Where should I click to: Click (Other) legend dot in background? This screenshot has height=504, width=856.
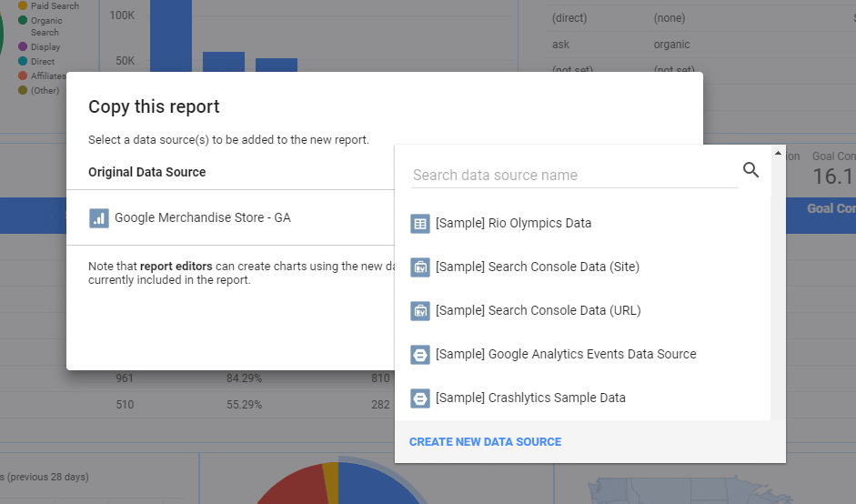point(23,90)
